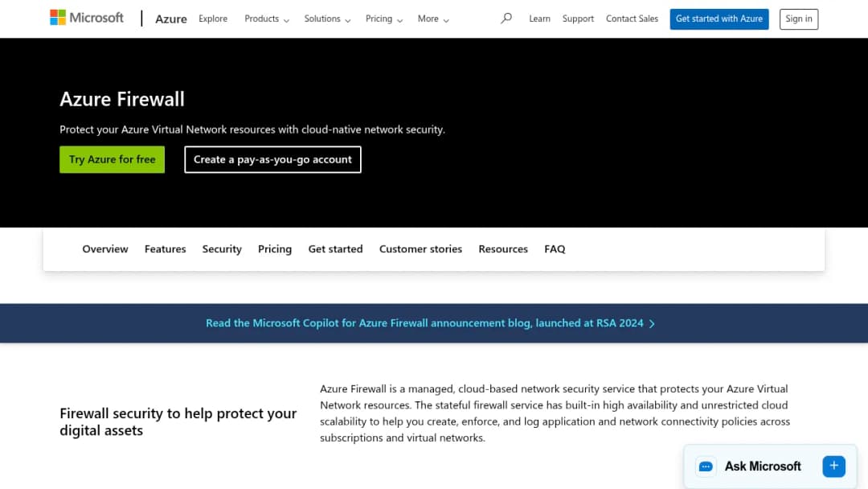This screenshot has width=868, height=489.
Task: Select the Pricing tab in page navigation
Action: 275,250
